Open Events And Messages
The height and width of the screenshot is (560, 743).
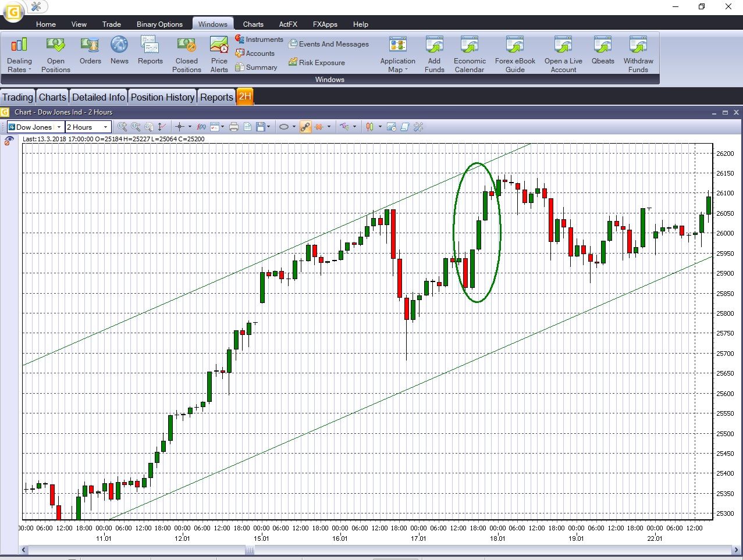(x=329, y=44)
